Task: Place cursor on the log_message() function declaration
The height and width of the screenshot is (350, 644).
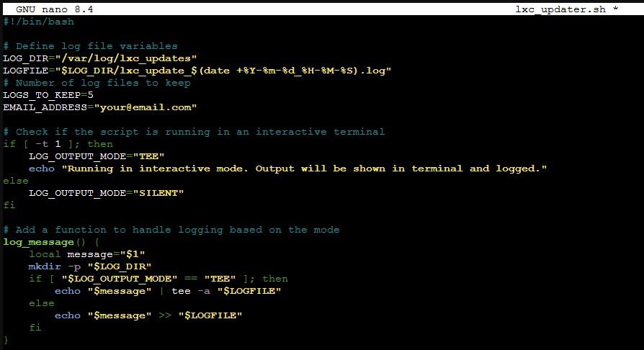Action: click(x=50, y=242)
